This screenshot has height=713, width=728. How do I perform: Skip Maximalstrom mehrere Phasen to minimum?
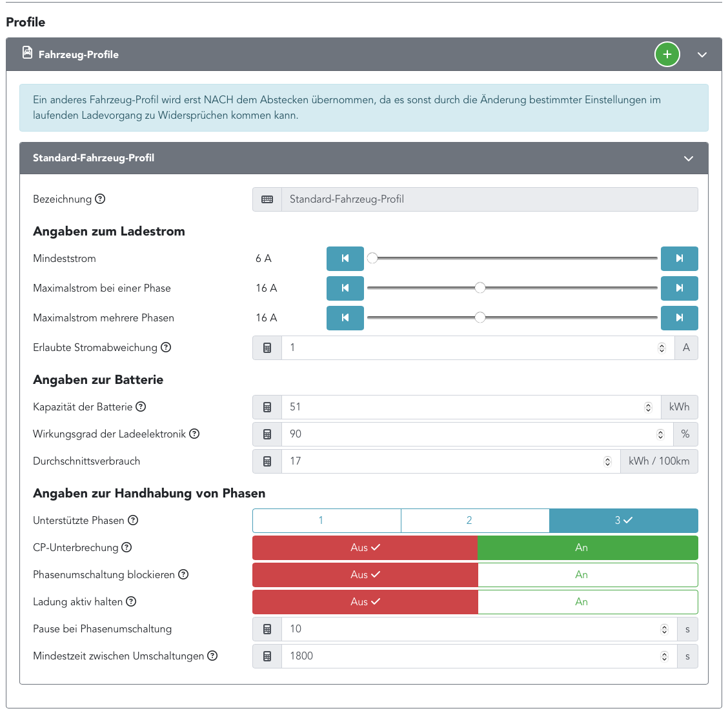pos(345,318)
